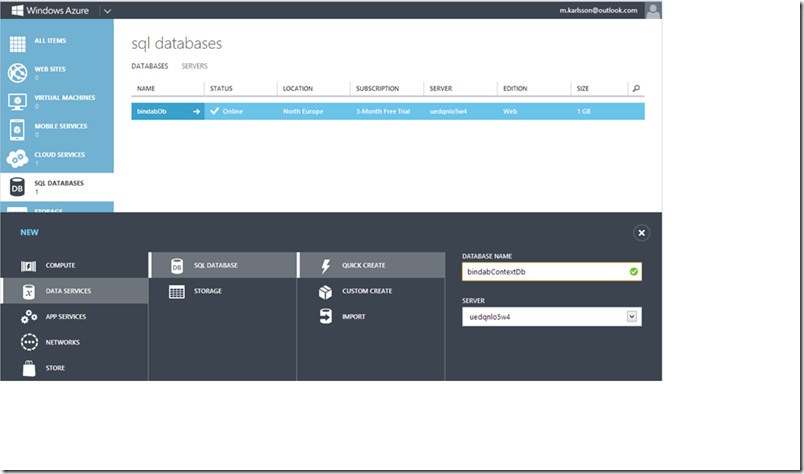
Task: Click the Custom Create box icon
Action: pos(326,292)
